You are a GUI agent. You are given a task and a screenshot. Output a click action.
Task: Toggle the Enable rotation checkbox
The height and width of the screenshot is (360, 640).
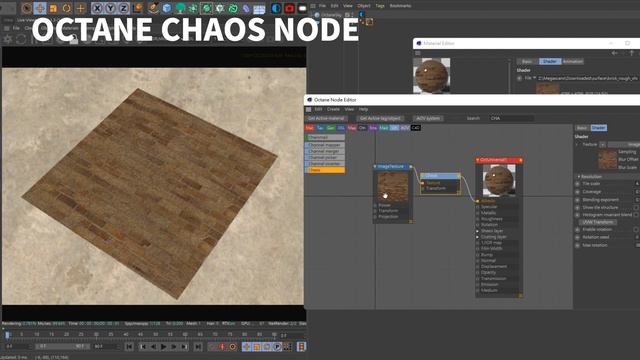click(x=637, y=229)
